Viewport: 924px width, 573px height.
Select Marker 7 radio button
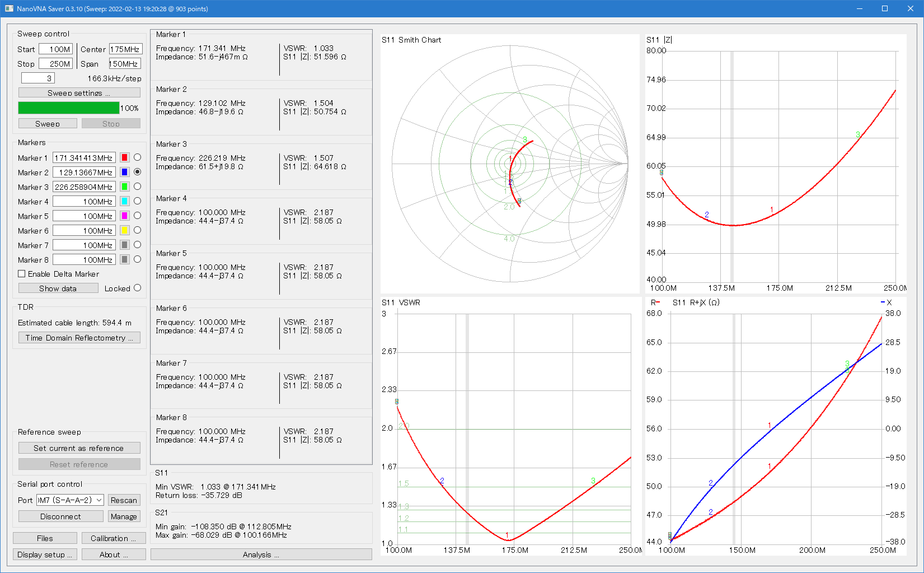click(x=137, y=245)
